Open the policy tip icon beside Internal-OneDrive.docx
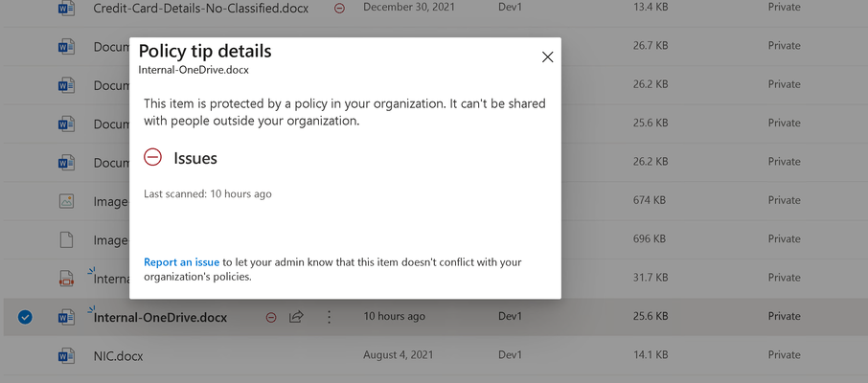868x383 pixels. tap(271, 317)
